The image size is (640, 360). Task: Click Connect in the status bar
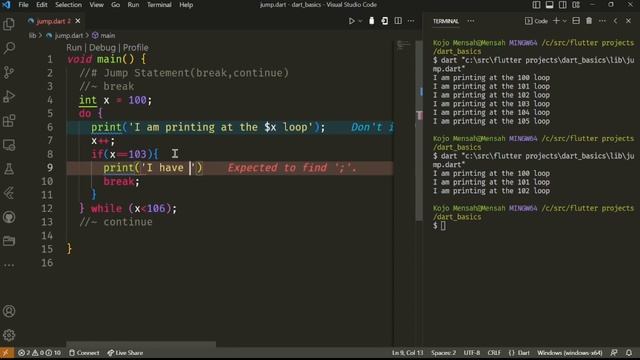[x=84, y=353]
